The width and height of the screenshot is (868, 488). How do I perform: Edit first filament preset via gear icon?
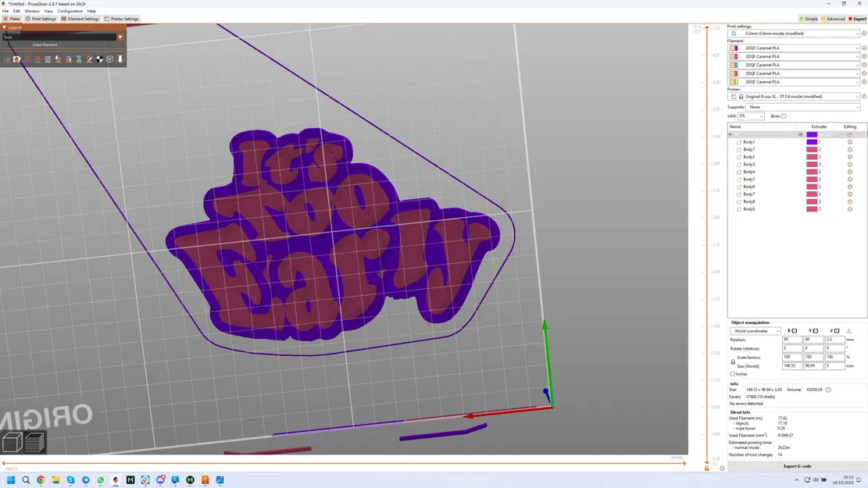click(864, 48)
